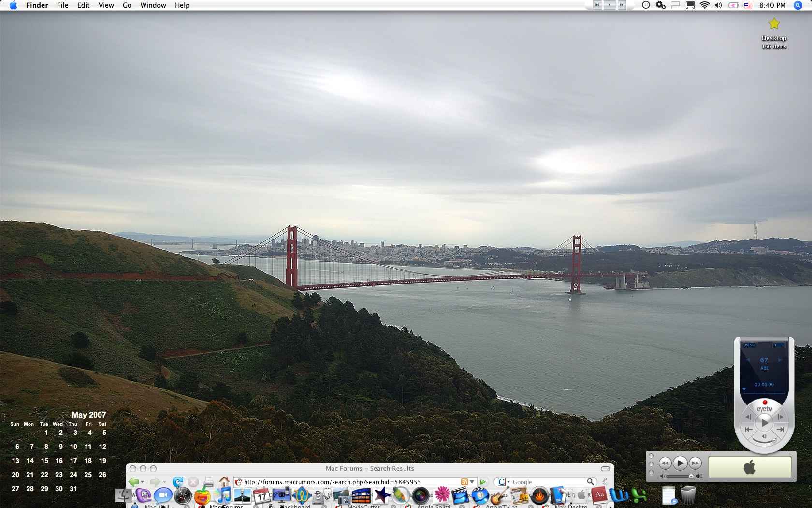The image size is (812, 508).
Task: Click the toolbar toggle pill in browser title bar
Action: pyautogui.click(x=606, y=469)
